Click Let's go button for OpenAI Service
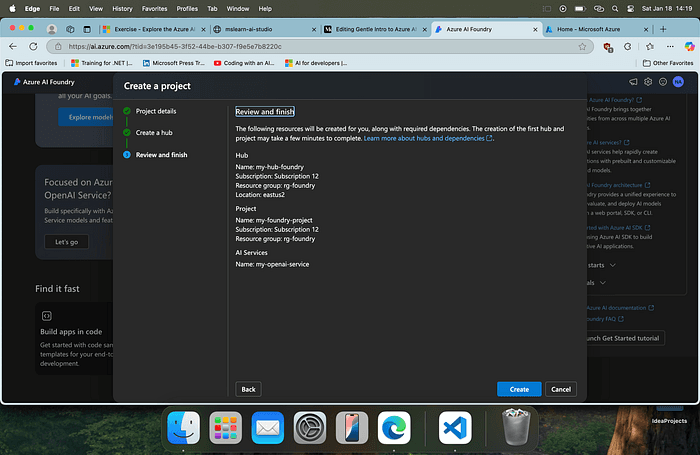 click(x=67, y=242)
